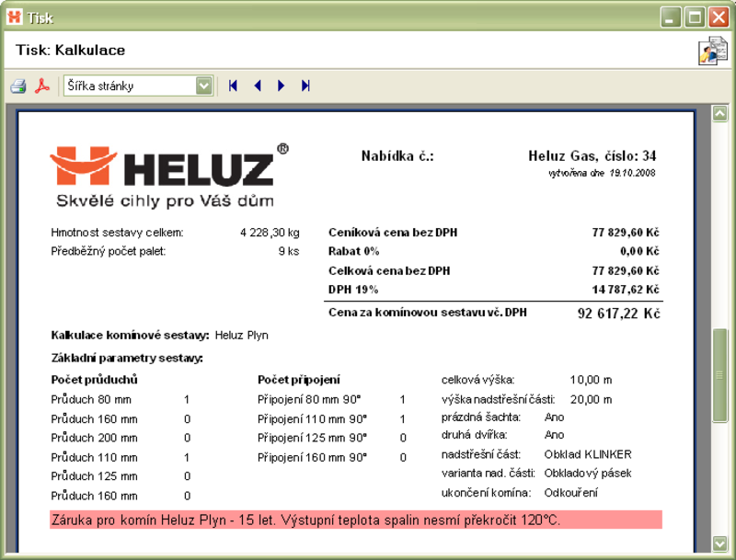Click 'Základní parametry sestavy:' heading
The width and height of the screenshot is (736, 560).
127,359
